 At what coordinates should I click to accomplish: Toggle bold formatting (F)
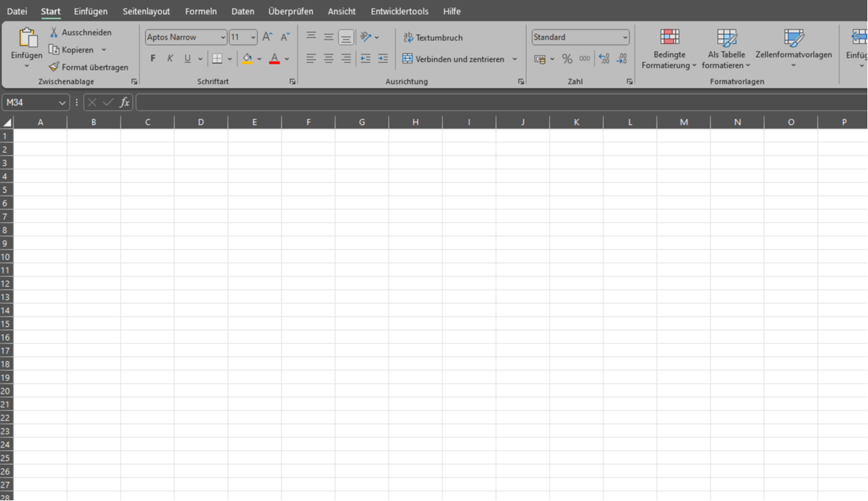pyautogui.click(x=153, y=59)
